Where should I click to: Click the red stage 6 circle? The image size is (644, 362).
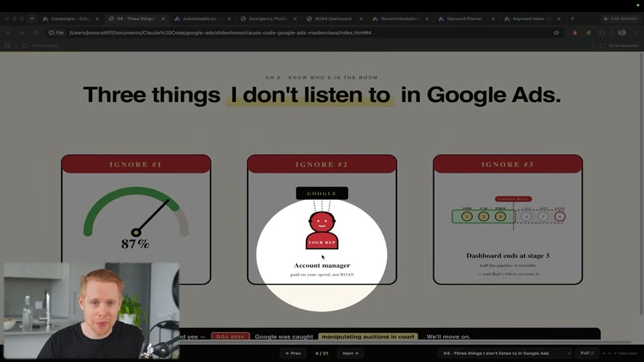pos(559,217)
